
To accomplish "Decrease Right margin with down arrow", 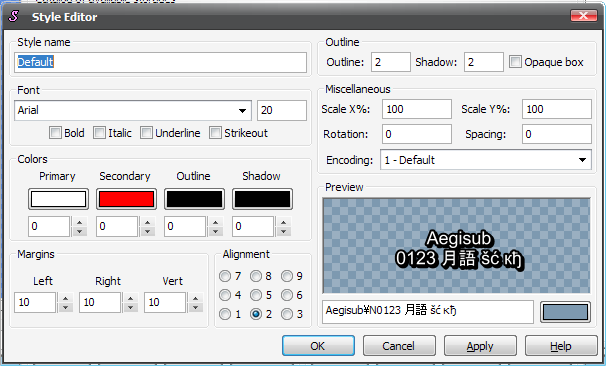I will tap(130, 307).
